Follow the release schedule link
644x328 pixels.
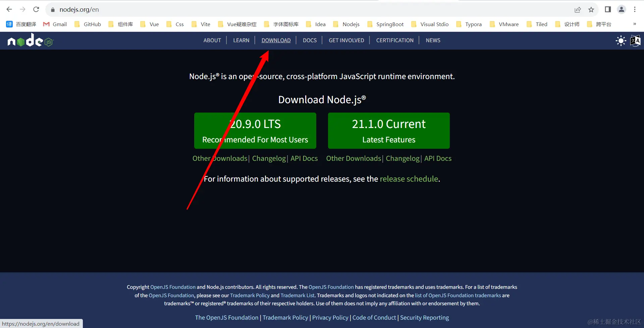pyautogui.click(x=409, y=179)
